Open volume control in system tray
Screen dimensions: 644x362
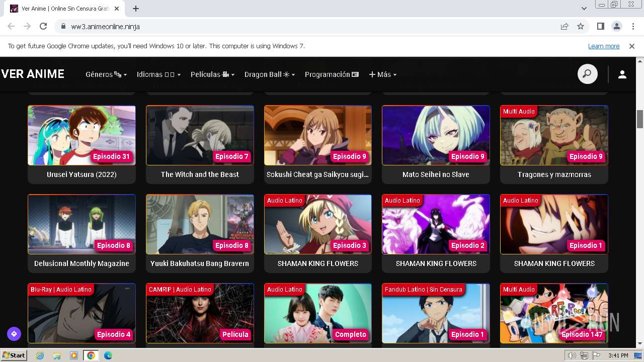[572, 355]
